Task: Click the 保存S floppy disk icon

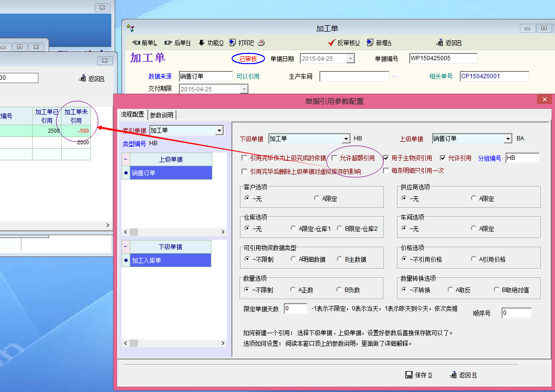Action: [x=409, y=375]
